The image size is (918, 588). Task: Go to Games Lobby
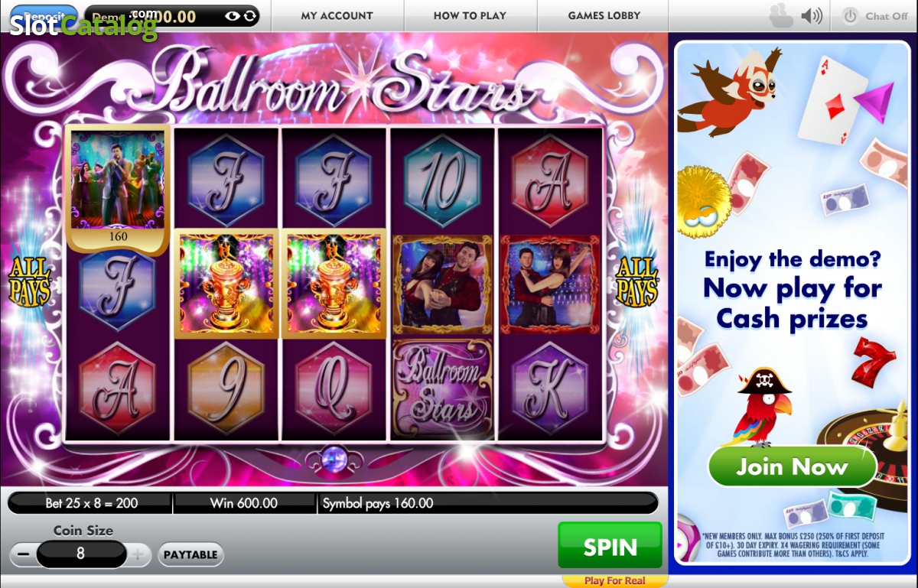pos(604,15)
